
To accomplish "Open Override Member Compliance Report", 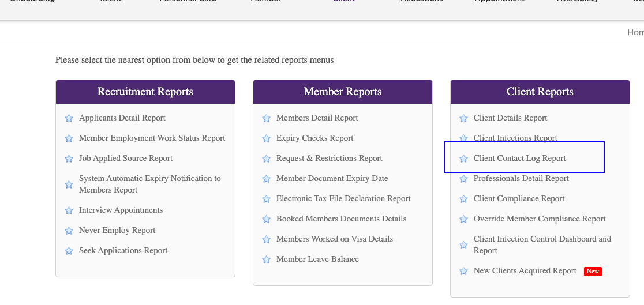I will pos(540,219).
